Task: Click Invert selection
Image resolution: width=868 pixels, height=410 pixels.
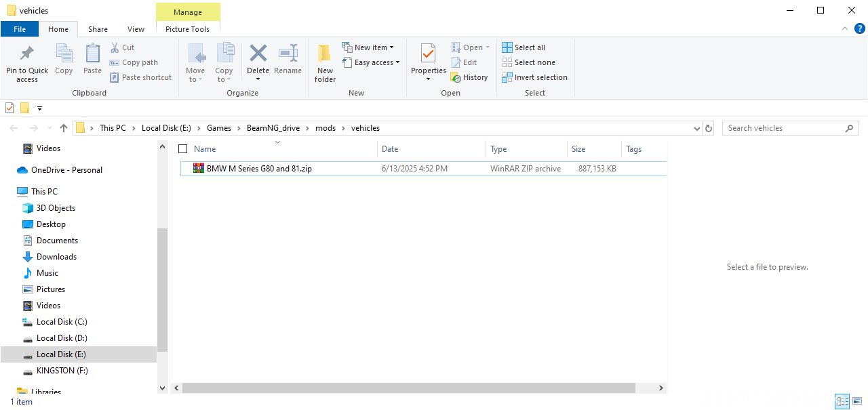Action: tap(535, 77)
